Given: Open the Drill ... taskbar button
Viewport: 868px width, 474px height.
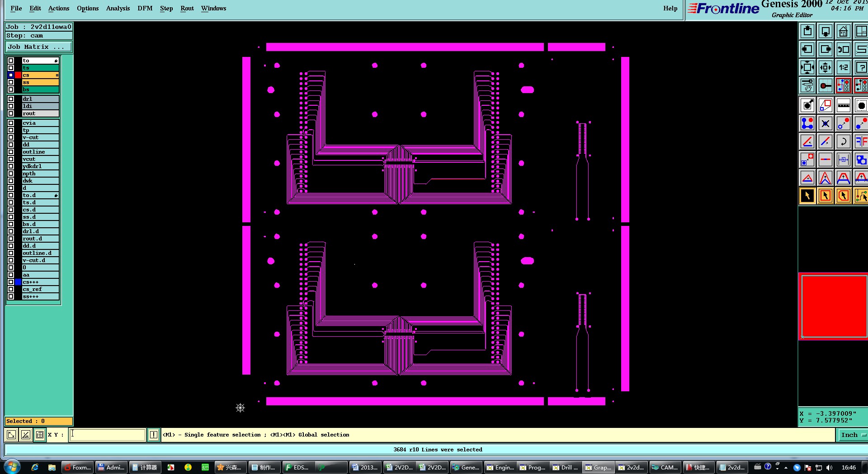Looking at the screenshot, I should coord(565,467).
